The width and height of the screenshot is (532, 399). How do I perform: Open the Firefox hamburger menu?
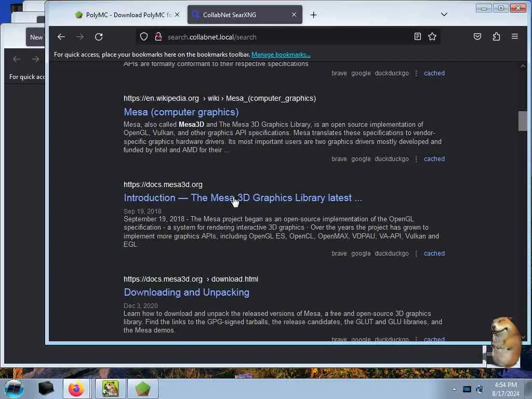click(515, 37)
